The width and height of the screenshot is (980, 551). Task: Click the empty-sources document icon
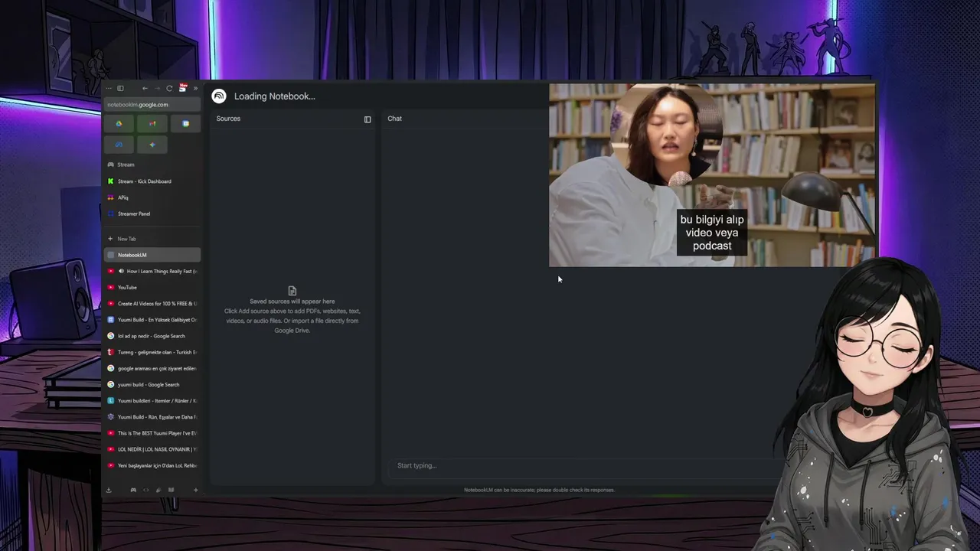click(292, 291)
